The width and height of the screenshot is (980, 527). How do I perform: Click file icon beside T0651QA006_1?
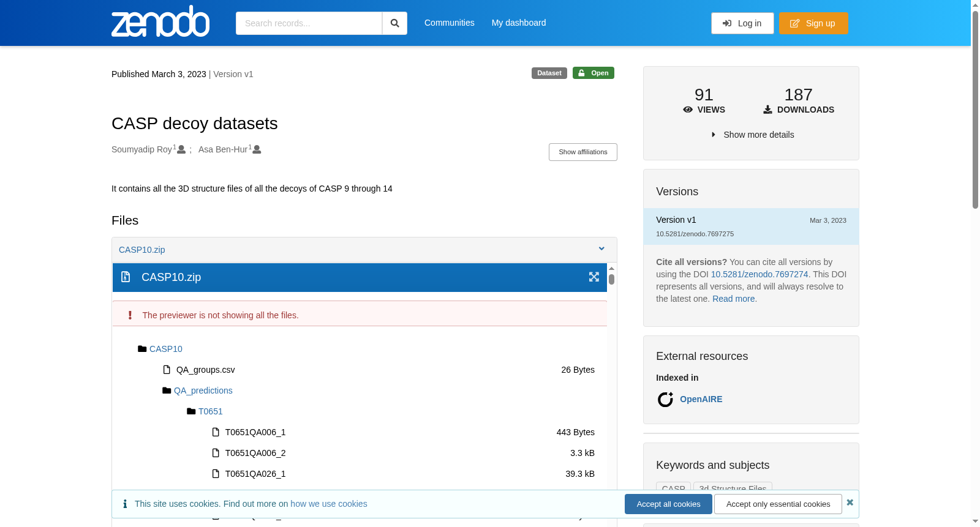click(x=216, y=432)
